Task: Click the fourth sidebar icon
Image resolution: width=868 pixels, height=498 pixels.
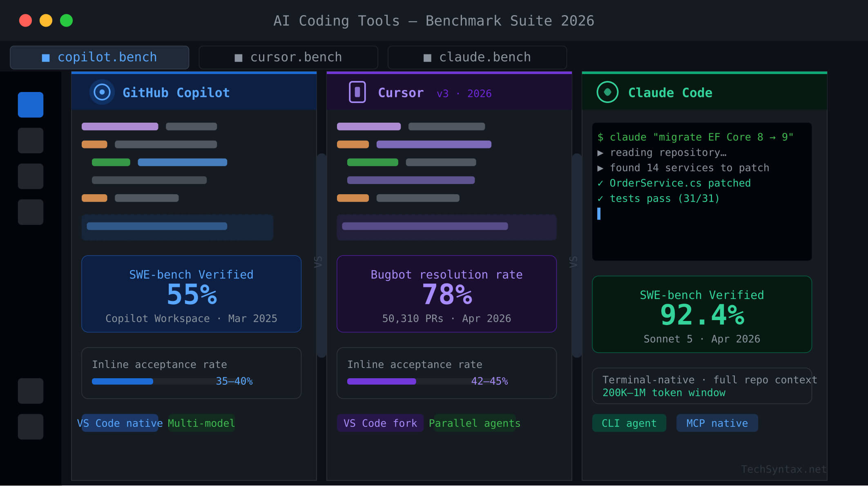Action: click(x=31, y=212)
